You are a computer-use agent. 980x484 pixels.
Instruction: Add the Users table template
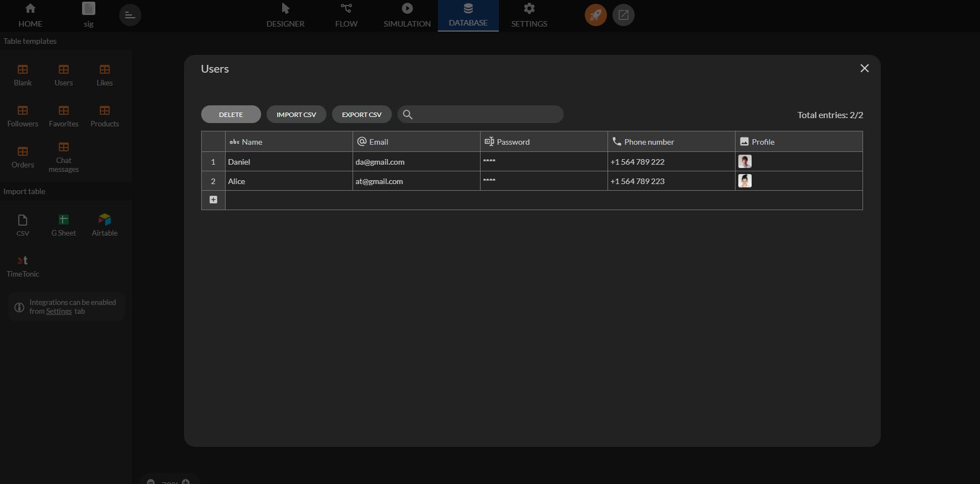(x=64, y=75)
